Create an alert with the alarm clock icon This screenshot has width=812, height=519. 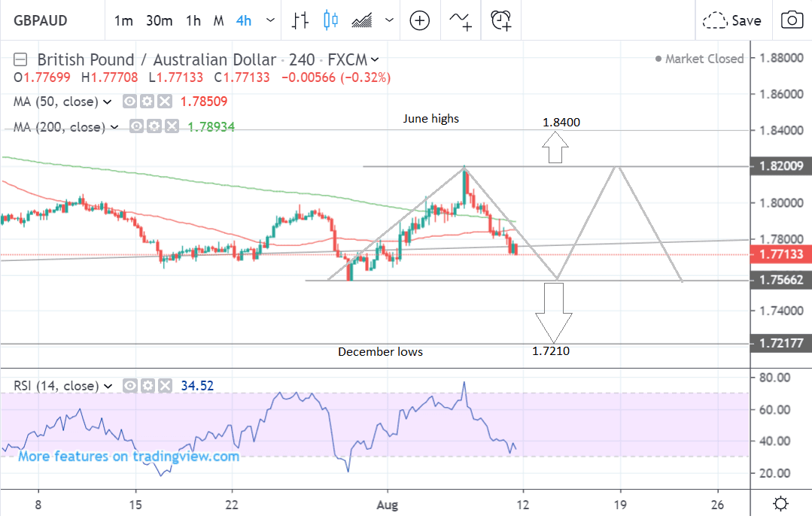click(x=500, y=20)
